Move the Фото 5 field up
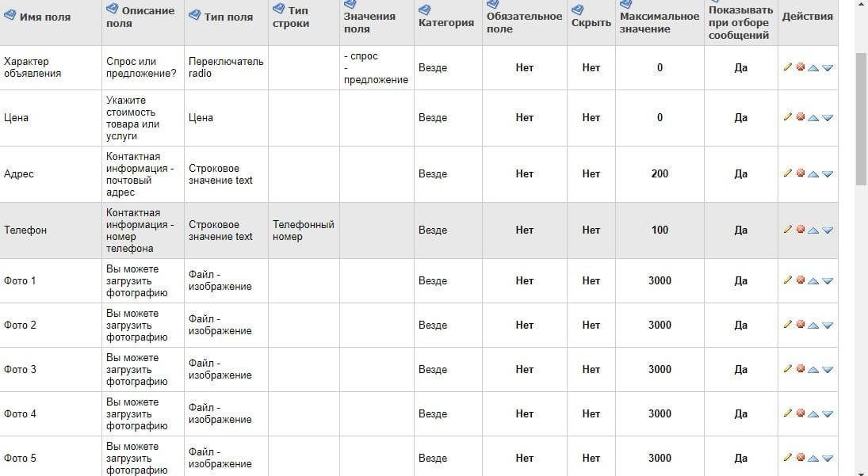Image resolution: width=868 pixels, height=476 pixels. [813, 458]
